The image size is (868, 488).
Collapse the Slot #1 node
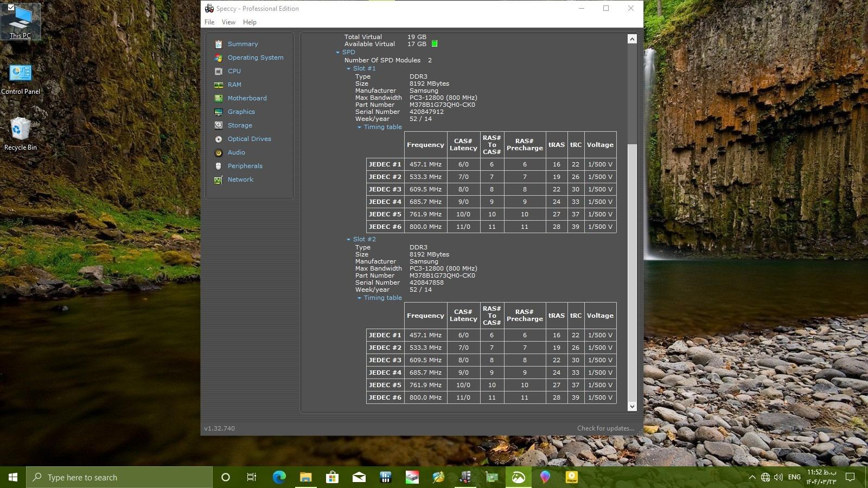coord(348,69)
